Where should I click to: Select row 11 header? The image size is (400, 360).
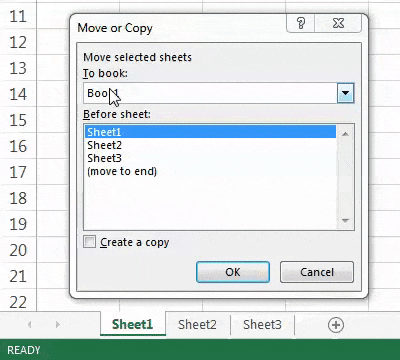point(18,16)
